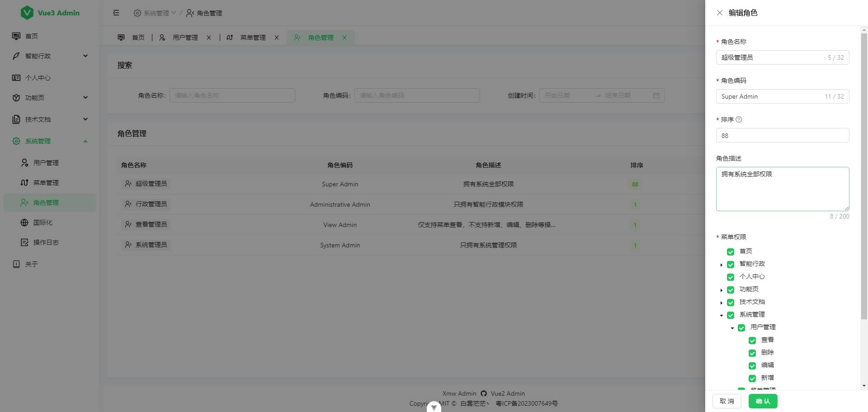Click the 取消 cancel button
The width and height of the screenshot is (868, 412).
727,401
